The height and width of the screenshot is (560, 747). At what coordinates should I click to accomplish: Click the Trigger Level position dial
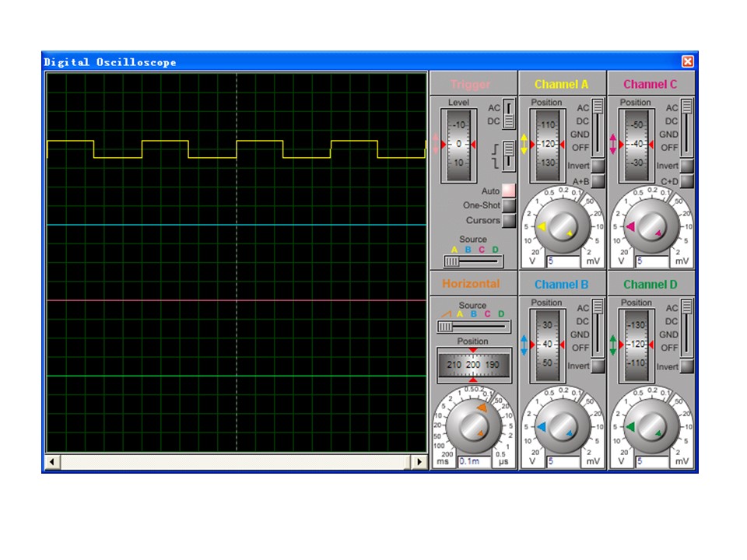click(458, 145)
